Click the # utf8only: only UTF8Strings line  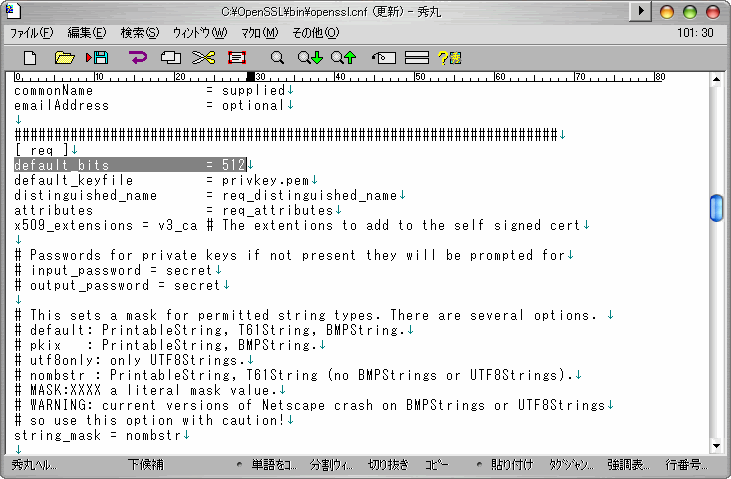tap(130, 361)
